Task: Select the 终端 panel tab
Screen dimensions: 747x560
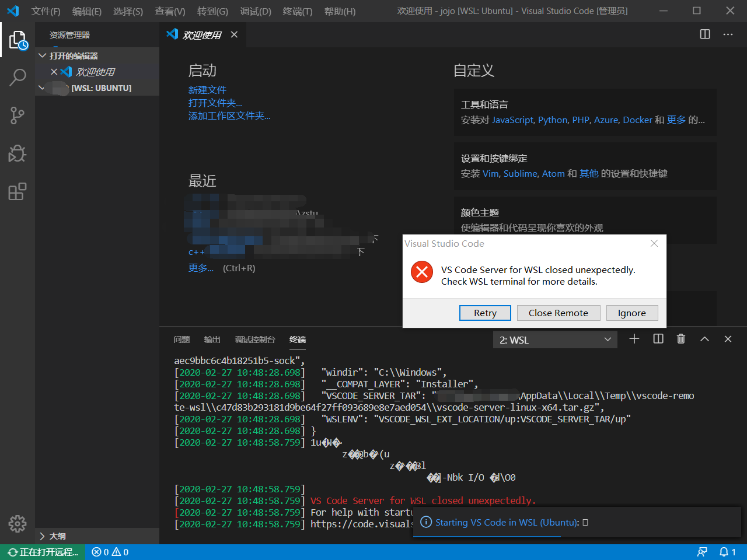Action: pos(298,339)
